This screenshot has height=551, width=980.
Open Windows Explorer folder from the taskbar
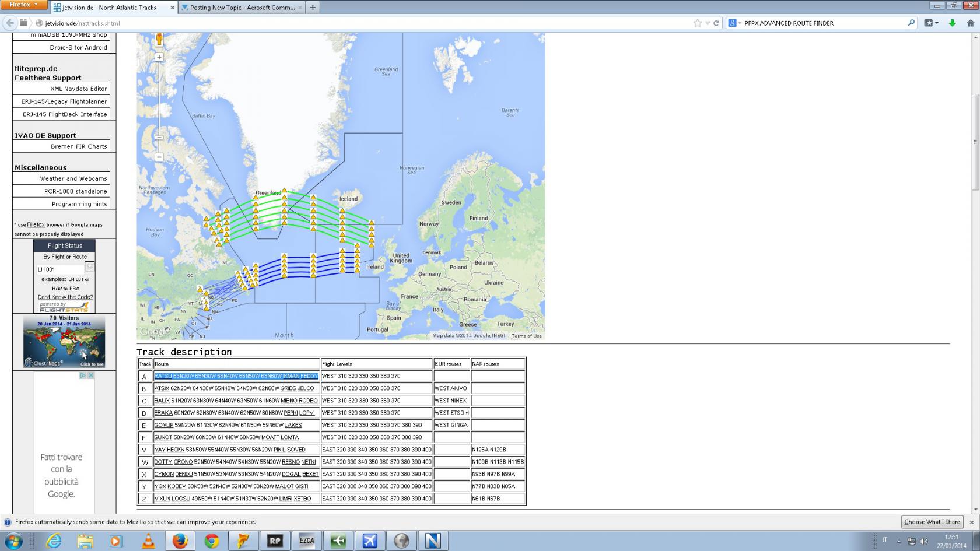pos(85,541)
